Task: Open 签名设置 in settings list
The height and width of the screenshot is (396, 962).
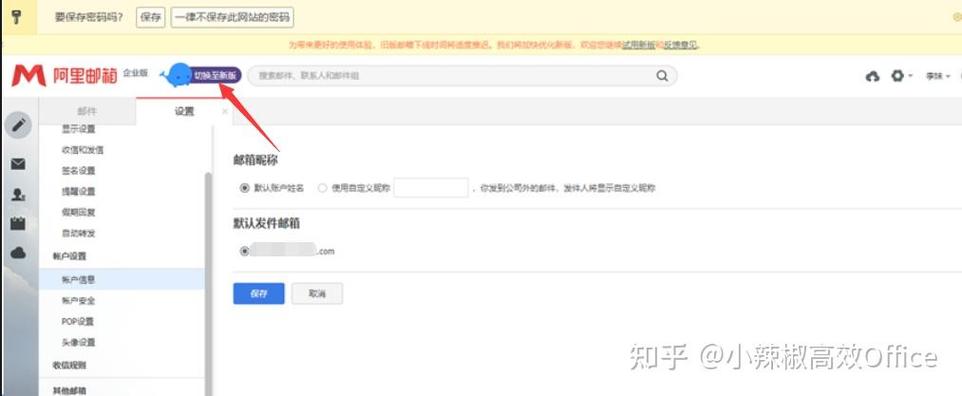Action: point(79,171)
